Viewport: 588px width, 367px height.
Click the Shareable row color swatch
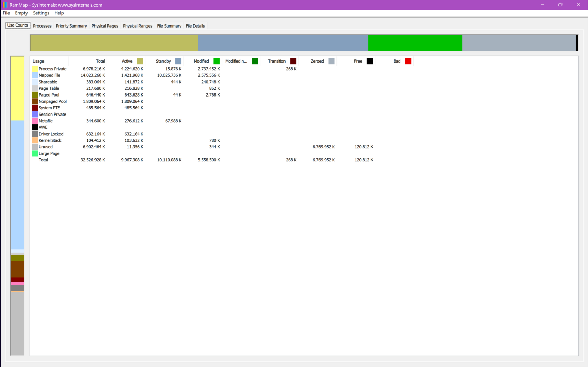pyautogui.click(x=35, y=82)
